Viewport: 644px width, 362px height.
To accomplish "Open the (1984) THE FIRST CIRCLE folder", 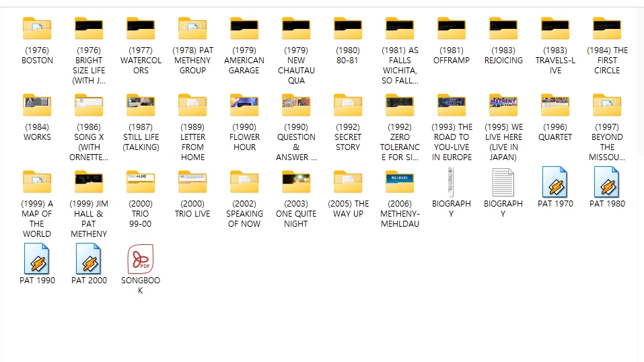I will click(607, 29).
